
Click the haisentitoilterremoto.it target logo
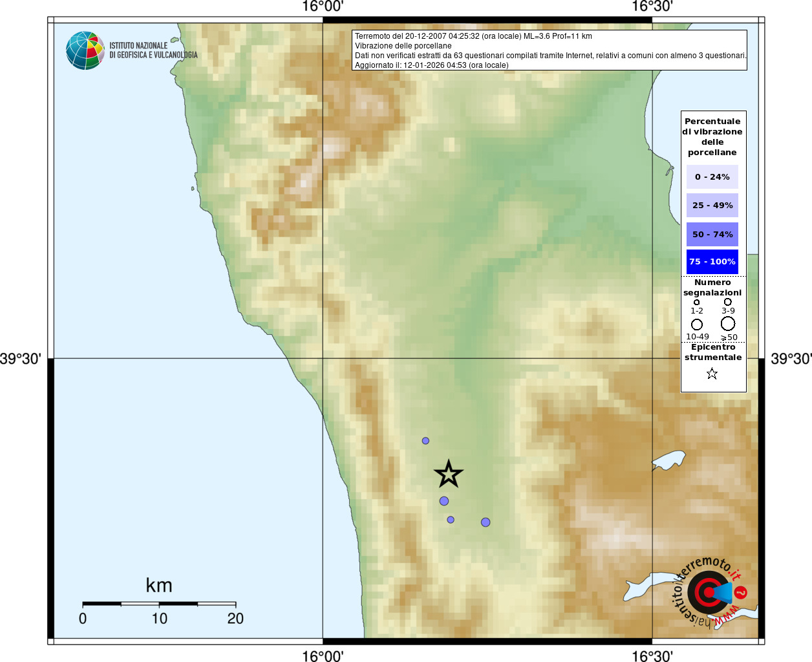click(710, 592)
